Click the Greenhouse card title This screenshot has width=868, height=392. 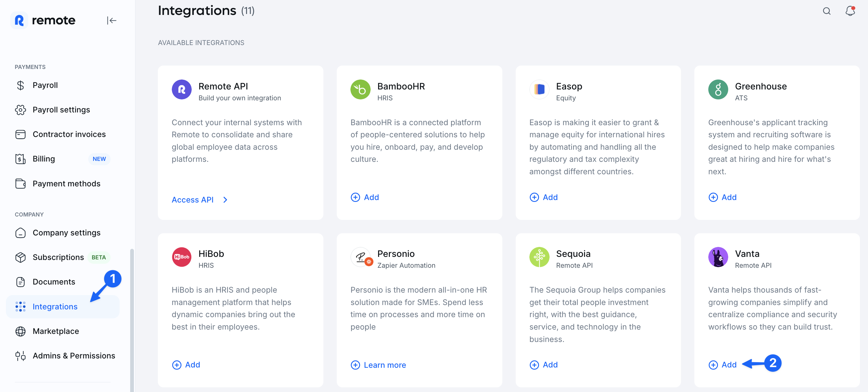tap(761, 86)
